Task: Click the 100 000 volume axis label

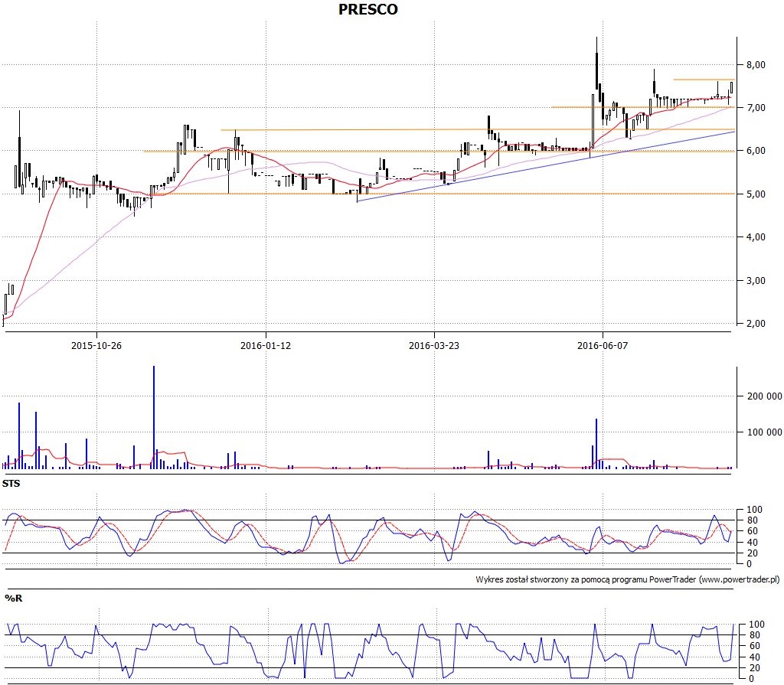Action: (765, 432)
